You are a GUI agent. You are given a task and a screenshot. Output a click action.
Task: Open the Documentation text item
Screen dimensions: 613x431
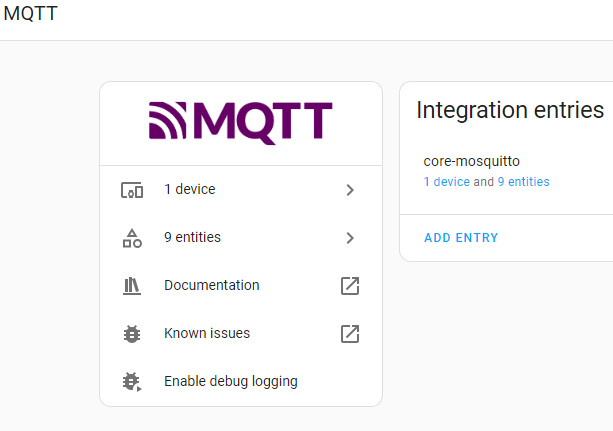[212, 285]
